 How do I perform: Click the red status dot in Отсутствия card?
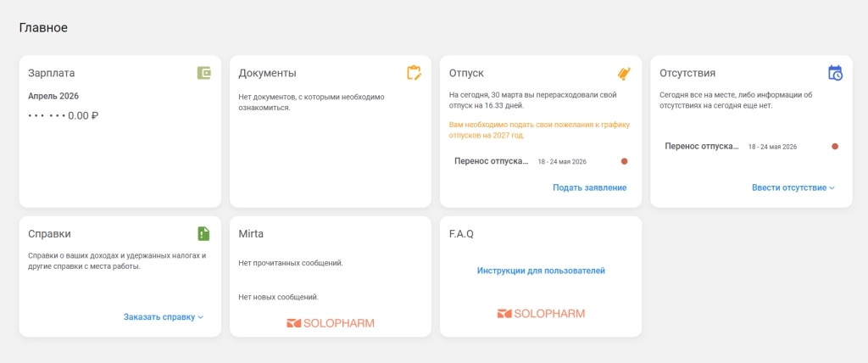pyautogui.click(x=835, y=147)
